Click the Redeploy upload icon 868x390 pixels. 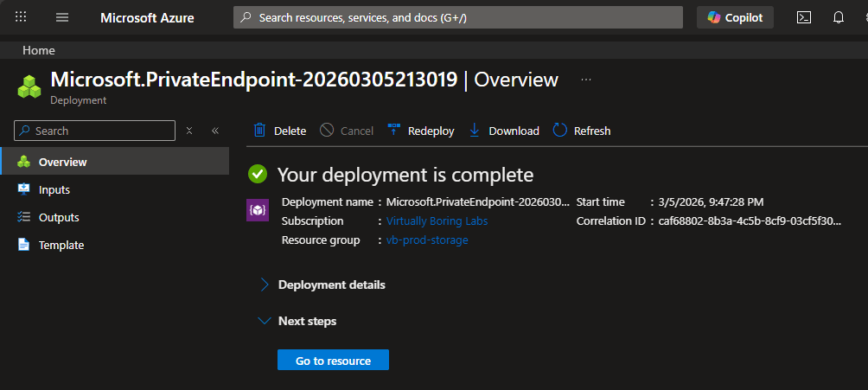(x=393, y=131)
